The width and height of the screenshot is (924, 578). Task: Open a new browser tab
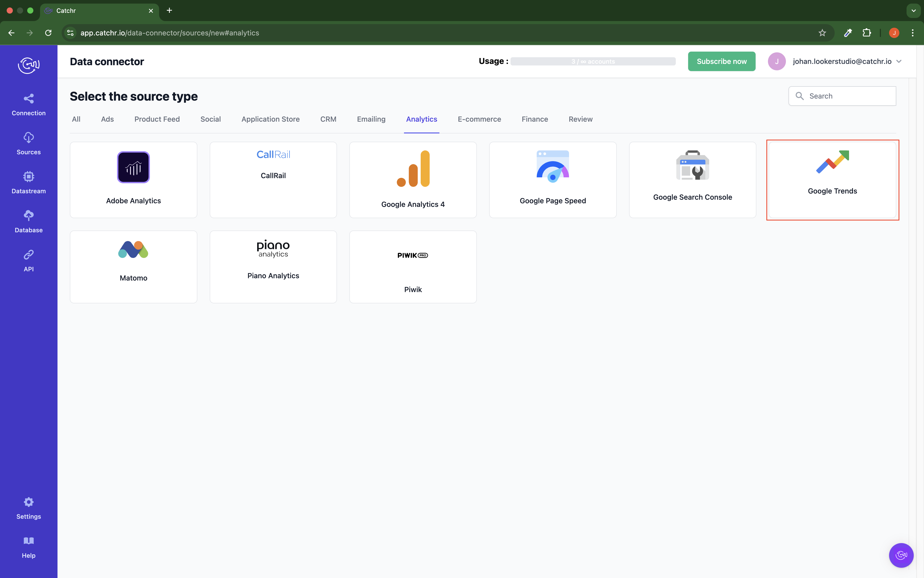(169, 10)
